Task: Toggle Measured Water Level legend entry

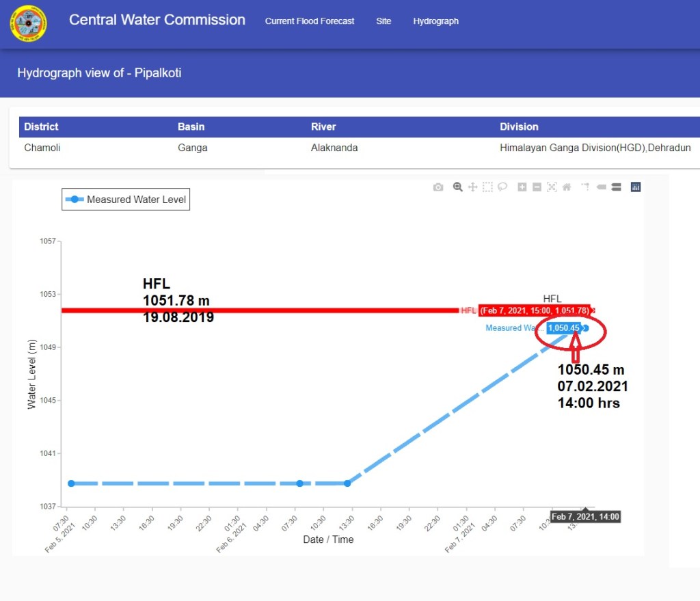Action: click(x=126, y=200)
